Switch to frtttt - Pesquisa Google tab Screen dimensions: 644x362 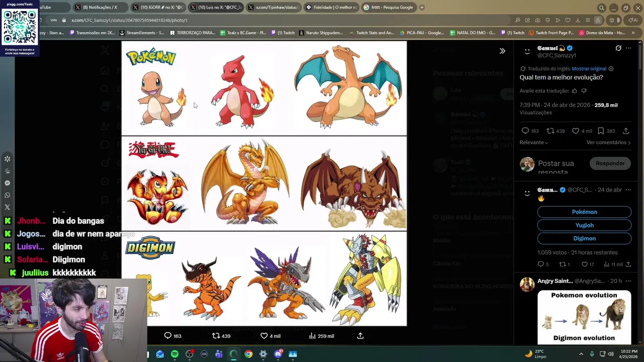click(x=389, y=8)
